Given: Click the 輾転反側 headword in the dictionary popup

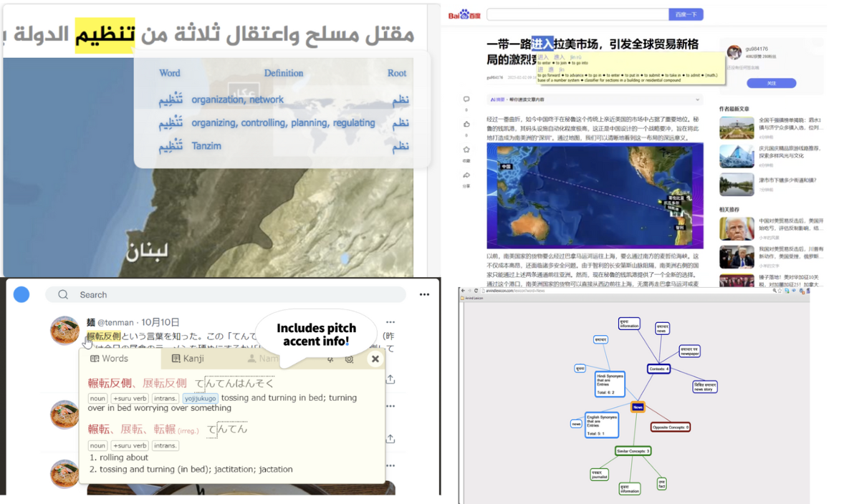Looking at the screenshot, I should pos(110,383).
